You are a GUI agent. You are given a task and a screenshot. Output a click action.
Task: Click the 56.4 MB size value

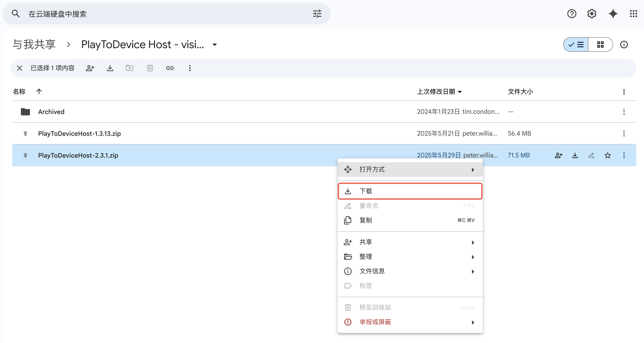519,133
